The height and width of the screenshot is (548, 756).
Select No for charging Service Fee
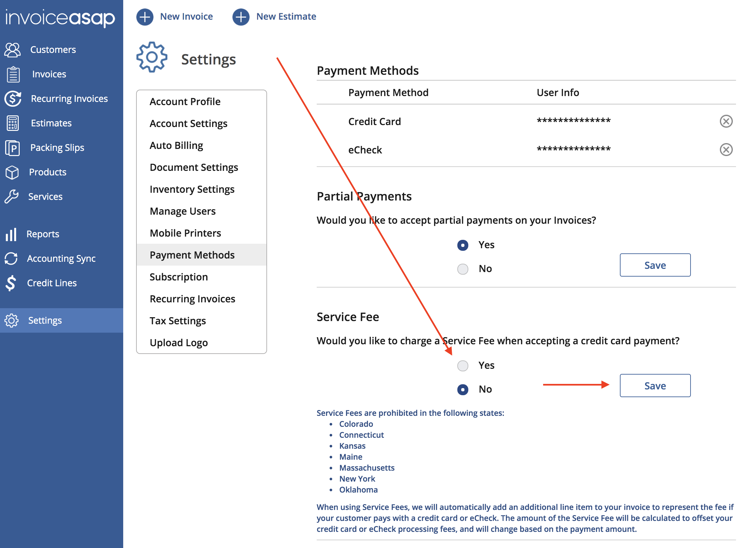[462, 389]
